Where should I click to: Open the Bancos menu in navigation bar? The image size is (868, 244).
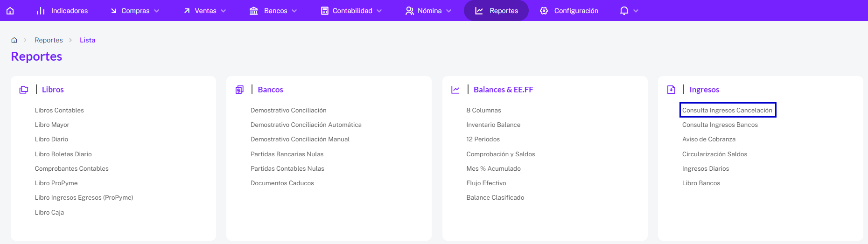[273, 11]
